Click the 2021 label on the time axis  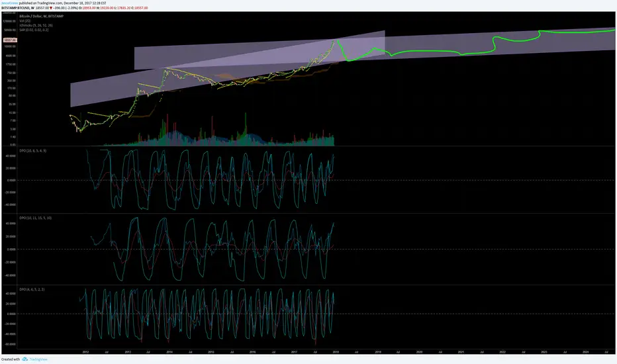pos(461,352)
